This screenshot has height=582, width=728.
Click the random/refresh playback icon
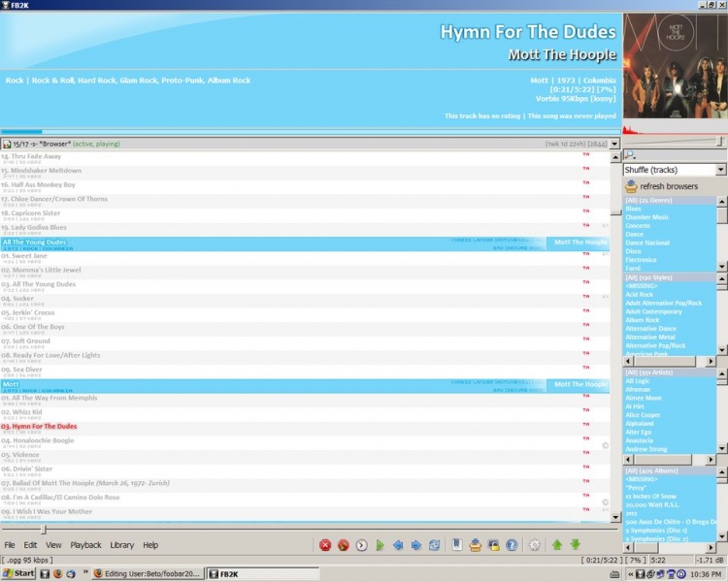pos(435,545)
